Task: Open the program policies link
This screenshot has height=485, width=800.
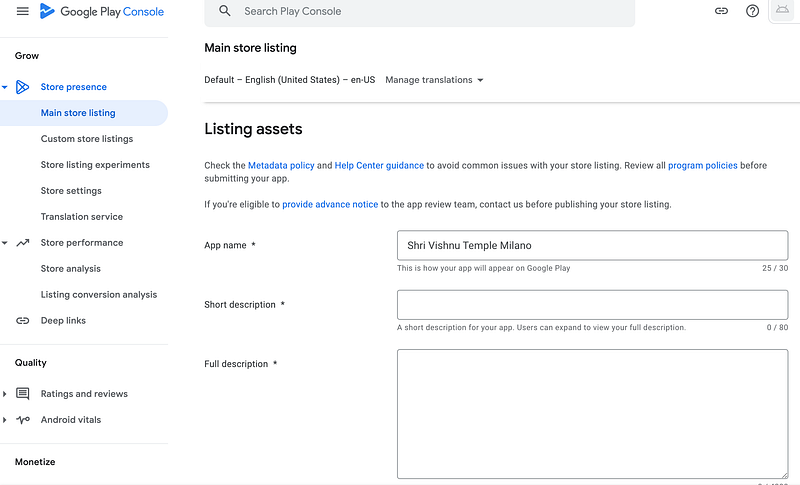Action: coord(703,165)
